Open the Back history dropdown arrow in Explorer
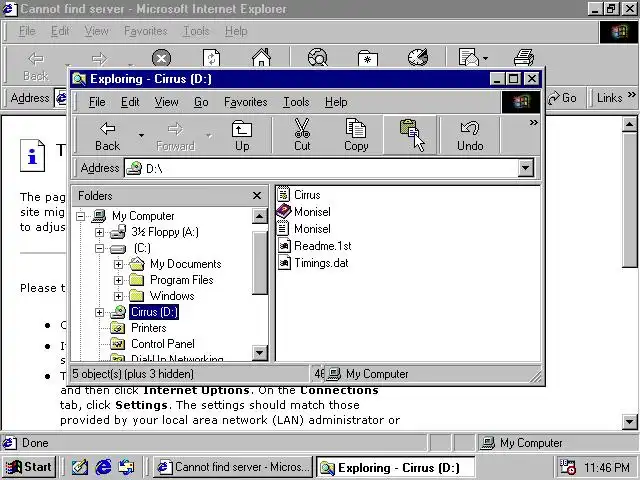 pos(141,136)
